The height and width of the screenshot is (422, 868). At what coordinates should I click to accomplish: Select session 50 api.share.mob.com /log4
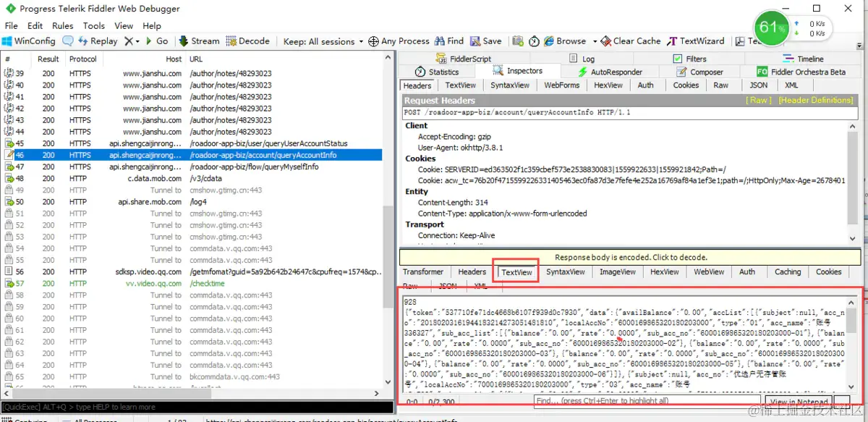[x=192, y=202]
